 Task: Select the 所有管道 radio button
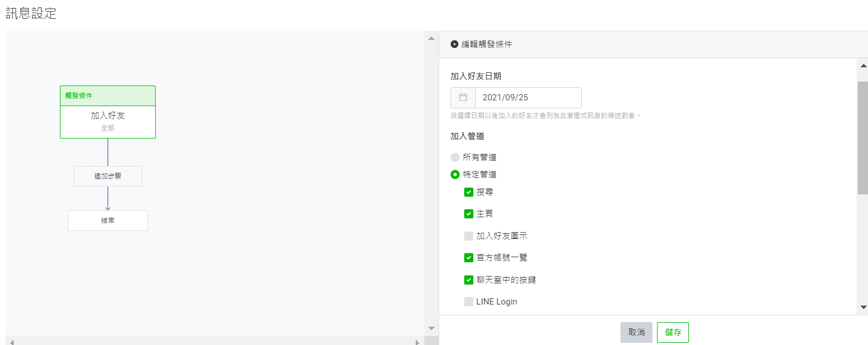click(455, 157)
